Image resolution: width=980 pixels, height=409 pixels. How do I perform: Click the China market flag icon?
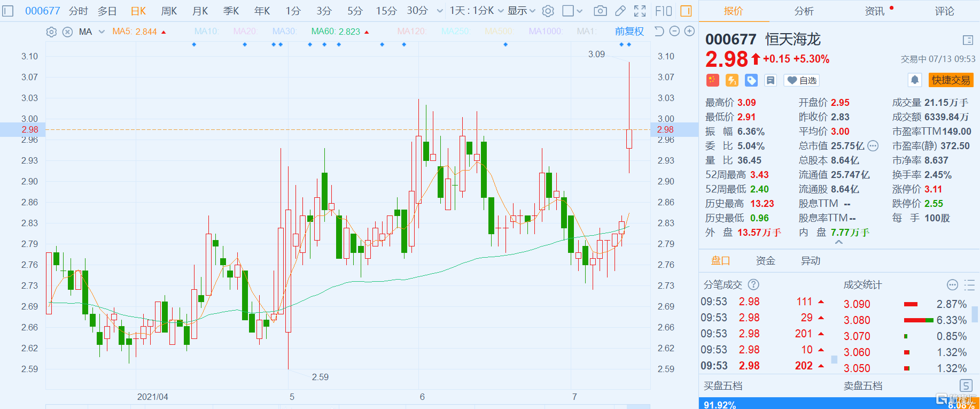point(712,80)
